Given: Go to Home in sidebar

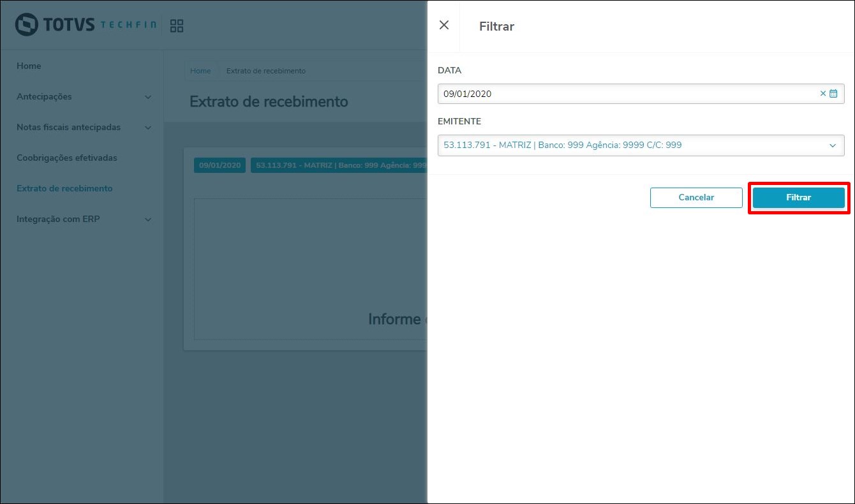Looking at the screenshot, I should (x=29, y=66).
